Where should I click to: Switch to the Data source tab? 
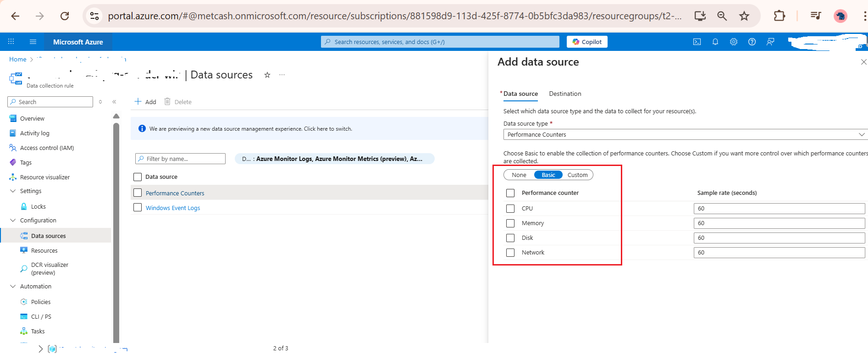pos(520,94)
